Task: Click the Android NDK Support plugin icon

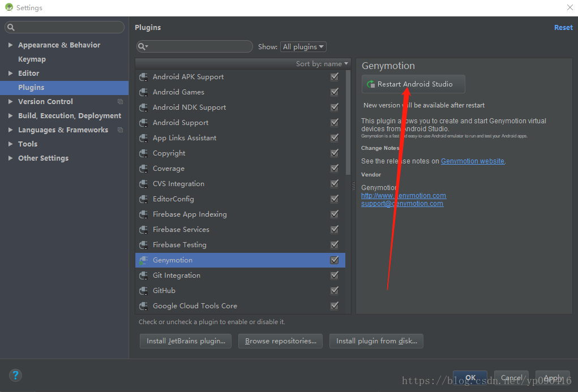Action: tap(143, 107)
